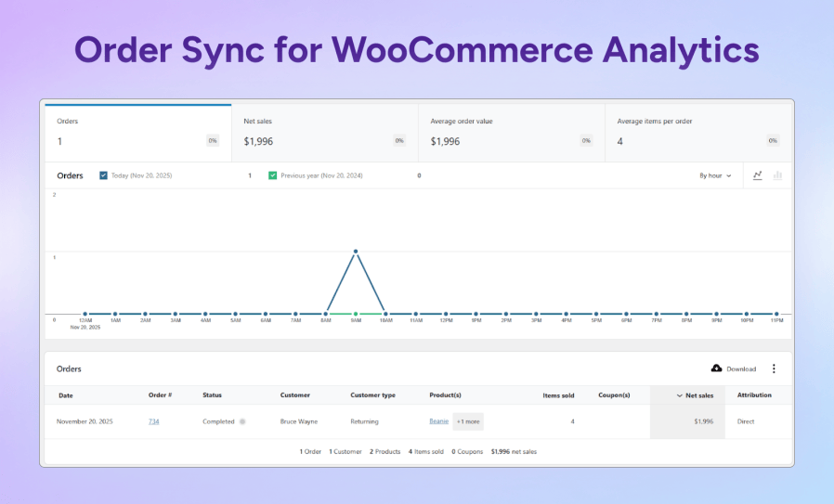Open the By hour interval dropdown
This screenshot has width=834, height=504.
tap(715, 175)
